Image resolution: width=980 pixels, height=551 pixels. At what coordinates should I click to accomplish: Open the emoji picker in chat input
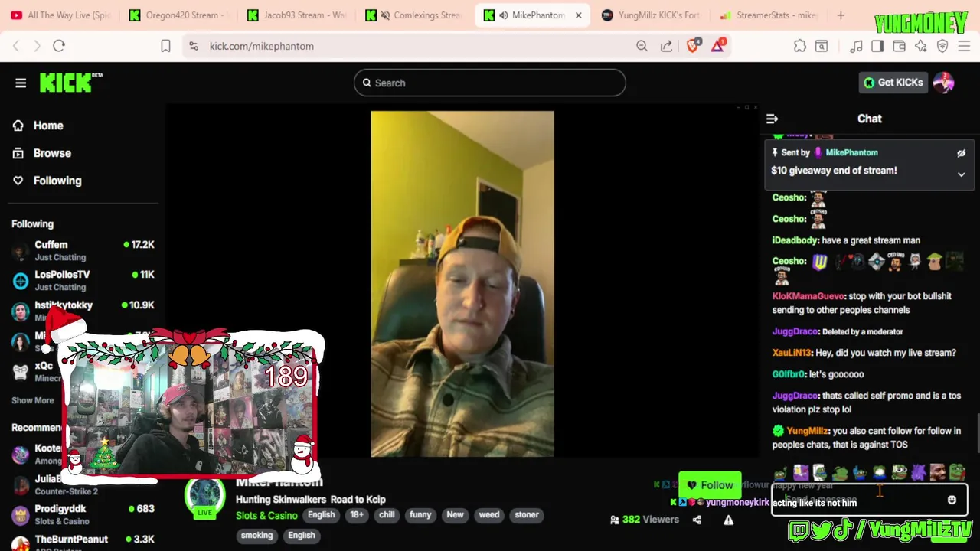(x=952, y=500)
